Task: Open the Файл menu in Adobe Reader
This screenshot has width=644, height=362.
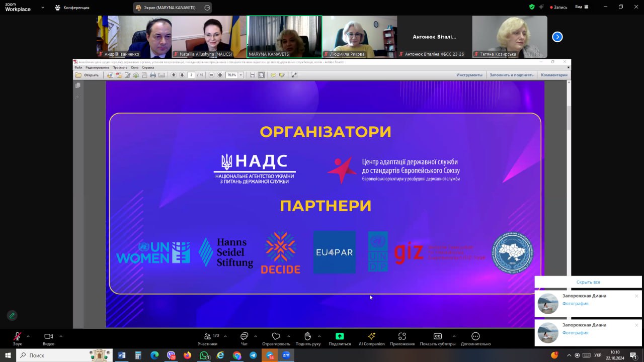Action: pyautogui.click(x=78, y=67)
